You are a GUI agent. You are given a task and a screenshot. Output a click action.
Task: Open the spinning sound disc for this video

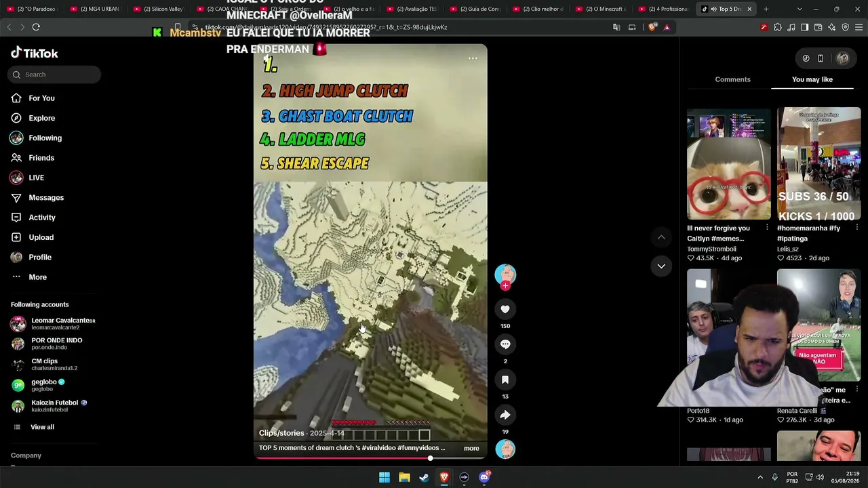[x=505, y=449]
